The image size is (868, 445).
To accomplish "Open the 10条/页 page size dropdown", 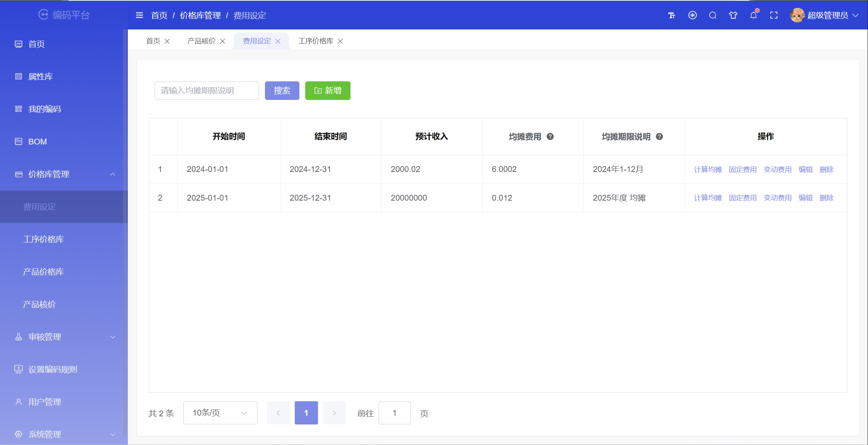I will click(220, 413).
